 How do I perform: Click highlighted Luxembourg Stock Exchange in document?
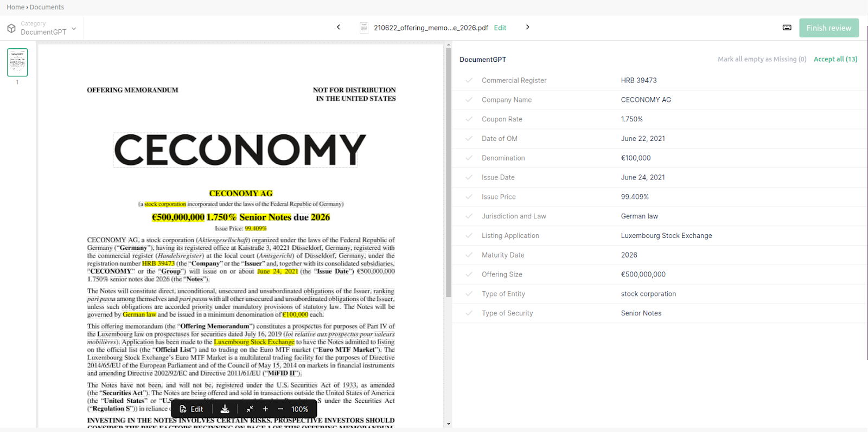(254, 342)
